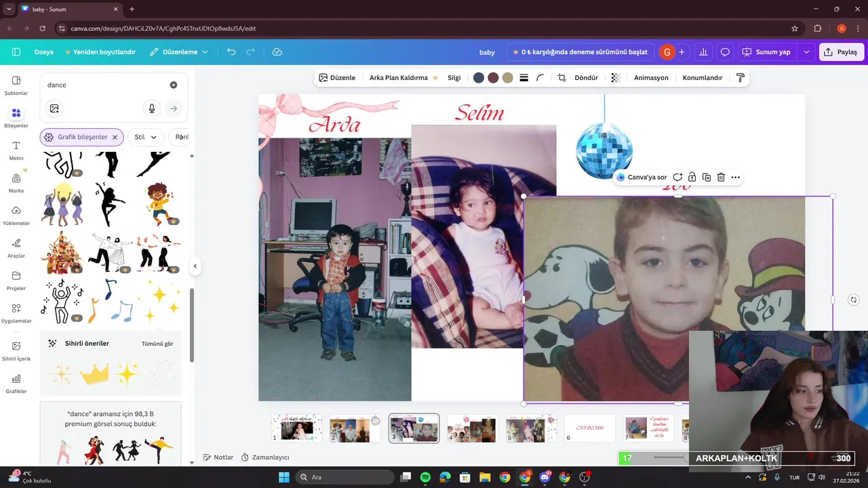
Task: Start the premium trial offer button
Action: tap(580, 52)
